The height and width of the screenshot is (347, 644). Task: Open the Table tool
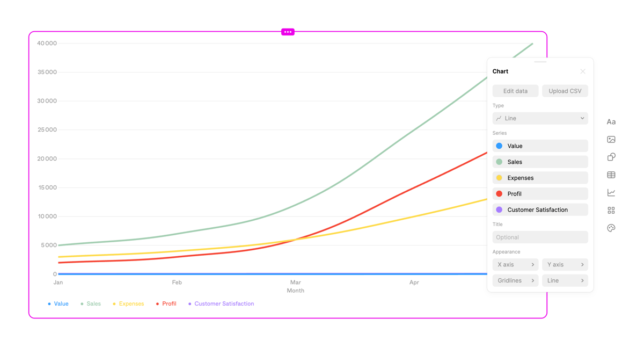click(611, 175)
